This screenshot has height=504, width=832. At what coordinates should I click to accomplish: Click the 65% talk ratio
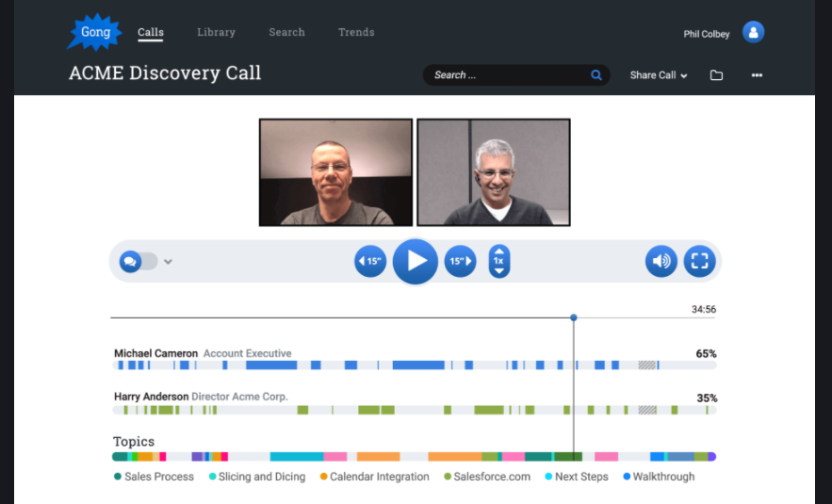[707, 354]
